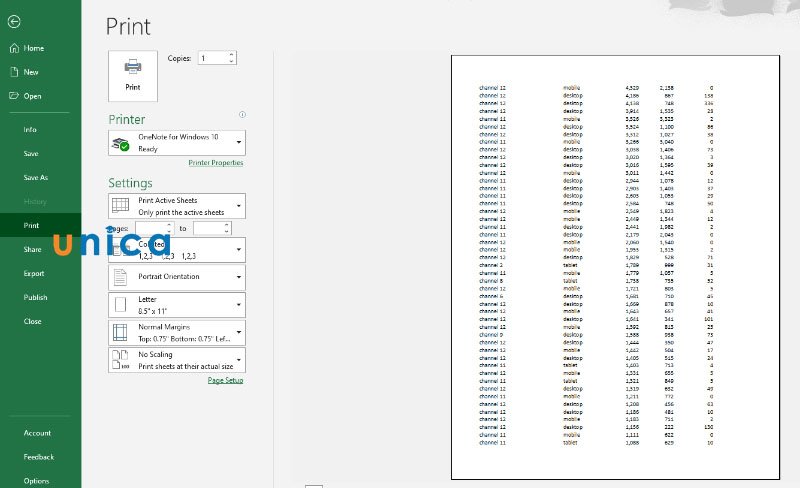The width and height of the screenshot is (800, 488).
Task: Select Save As in the sidebar
Action: pos(36,178)
